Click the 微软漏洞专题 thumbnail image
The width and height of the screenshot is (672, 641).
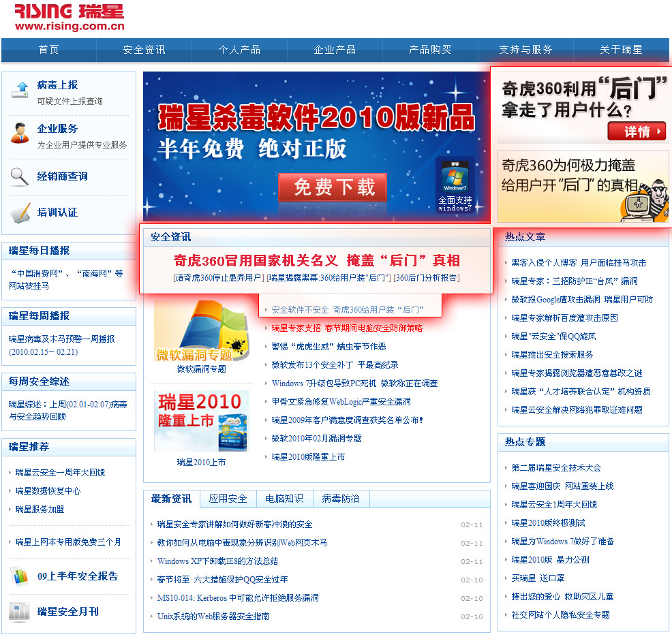202,331
